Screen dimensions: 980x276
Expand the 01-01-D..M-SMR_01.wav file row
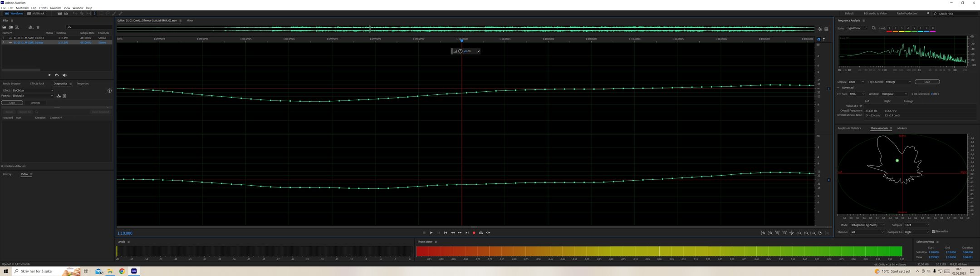click(x=4, y=42)
